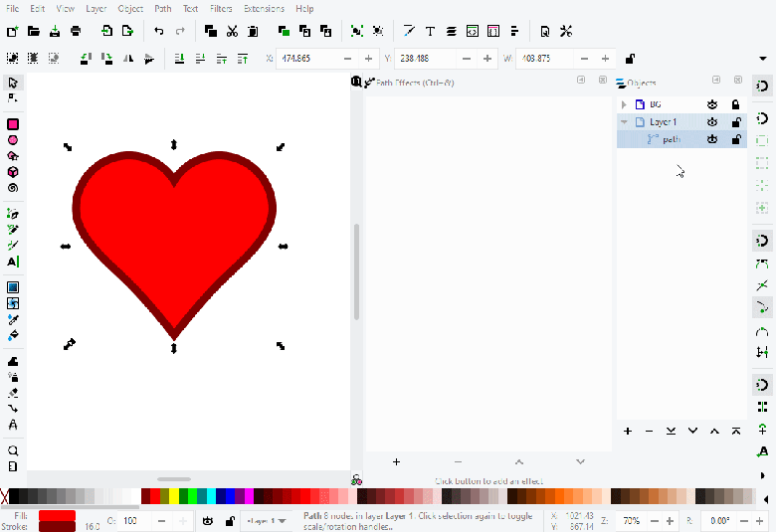Screen dimensions: 776x532
Task: Open the Extensions menu
Action: (264, 8)
